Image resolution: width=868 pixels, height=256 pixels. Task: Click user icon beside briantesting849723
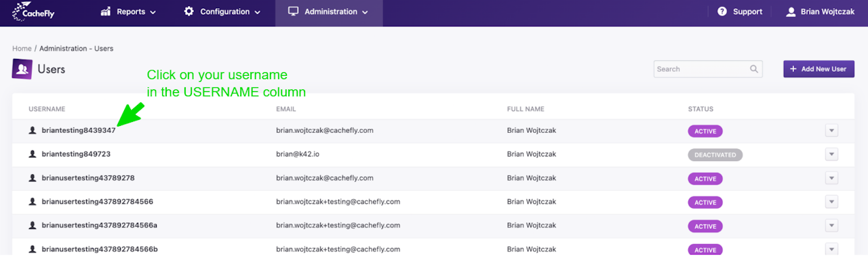coord(32,154)
